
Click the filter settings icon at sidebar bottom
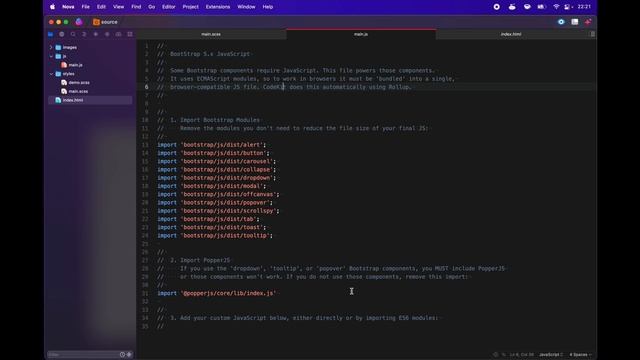pyautogui.click(x=129, y=354)
